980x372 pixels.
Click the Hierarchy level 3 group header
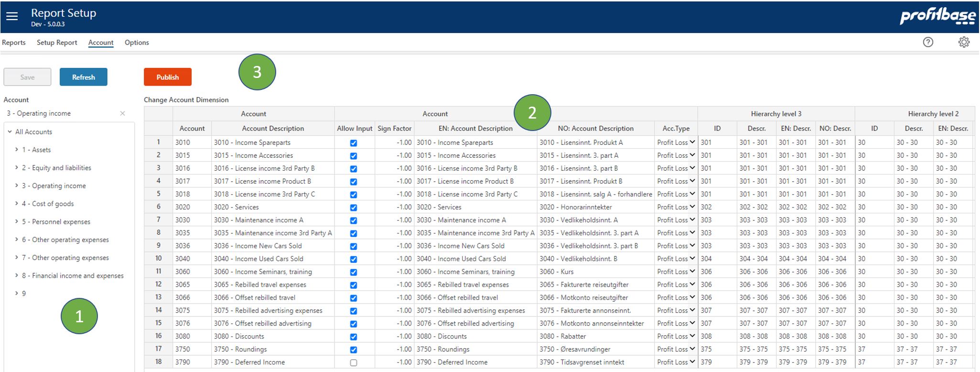[776, 114]
